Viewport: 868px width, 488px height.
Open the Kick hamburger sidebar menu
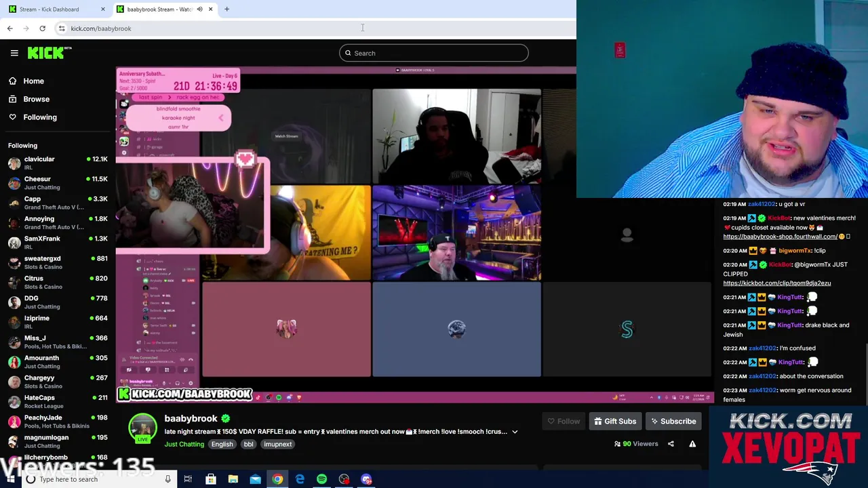[x=14, y=53]
